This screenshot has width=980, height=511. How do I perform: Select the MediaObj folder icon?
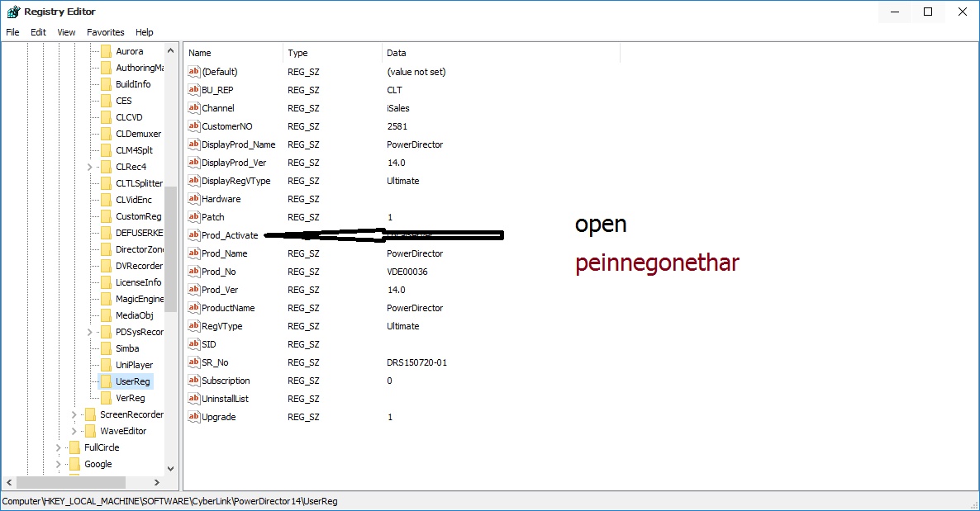point(107,315)
